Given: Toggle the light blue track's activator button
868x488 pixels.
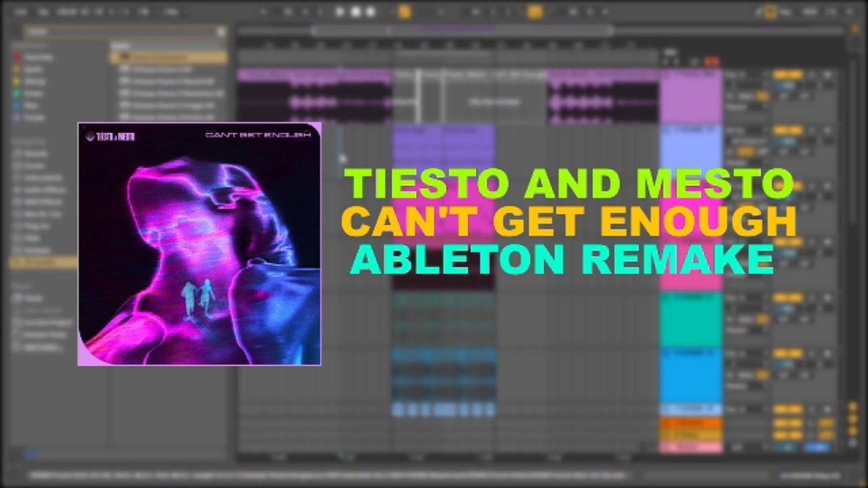Looking at the screenshot, I should [x=787, y=131].
